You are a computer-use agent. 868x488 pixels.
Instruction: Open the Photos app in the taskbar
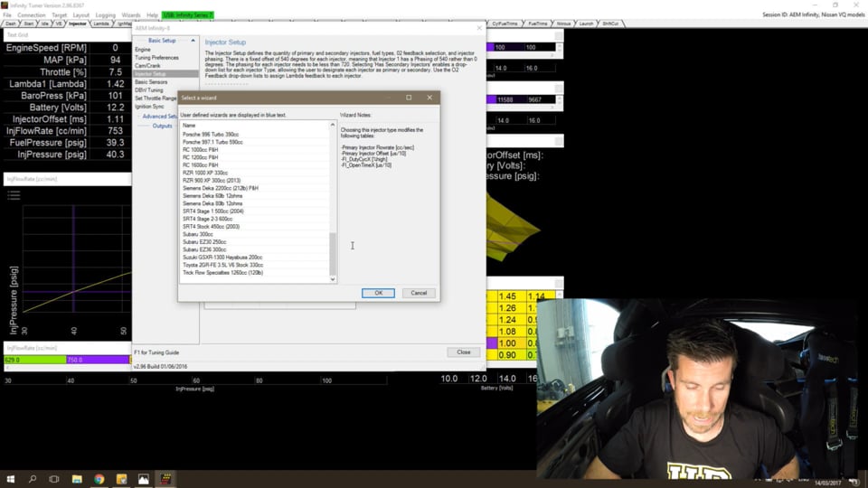(144, 479)
